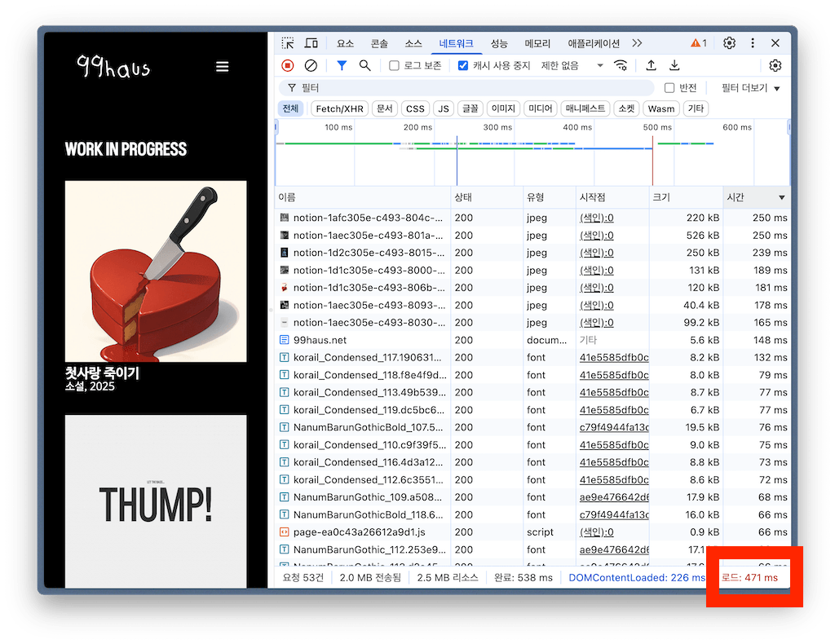The height and width of the screenshot is (644, 835).
Task: Clear the network log
Action: pyautogui.click(x=311, y=65)
